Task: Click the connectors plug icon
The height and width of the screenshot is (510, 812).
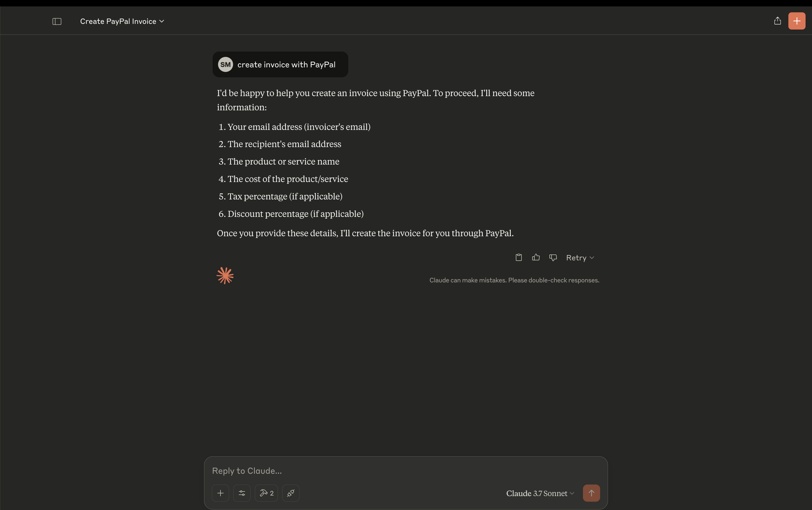Action: coord(291,493)
